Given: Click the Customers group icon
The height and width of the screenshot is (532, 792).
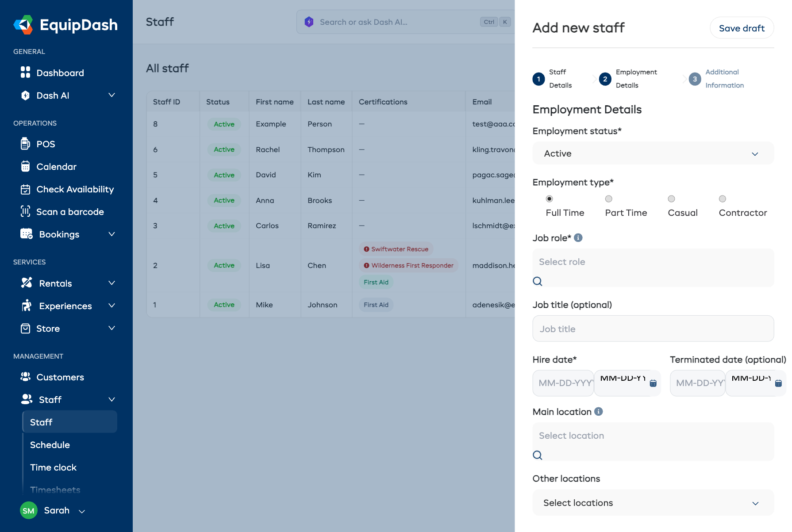Looking at the screenshot, I should (25, 377).
